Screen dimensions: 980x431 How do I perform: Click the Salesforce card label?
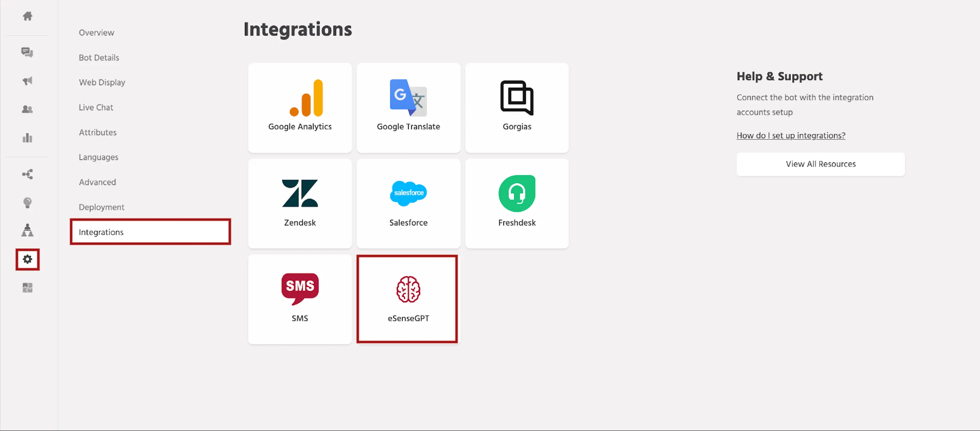pos(408,223)
